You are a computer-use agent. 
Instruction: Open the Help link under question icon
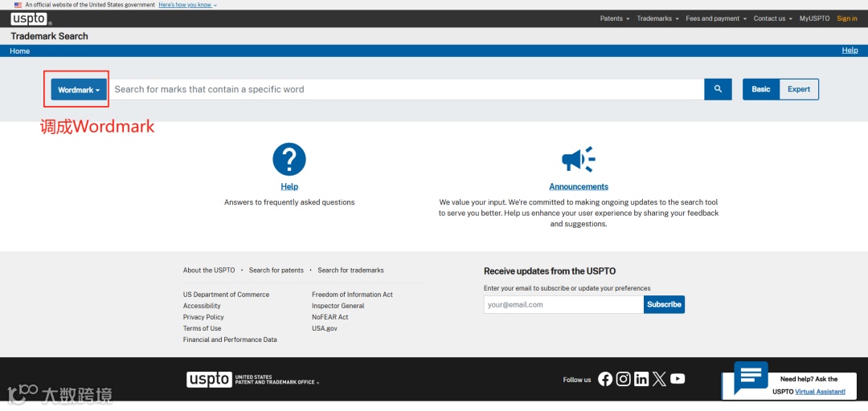pos(289,186)
